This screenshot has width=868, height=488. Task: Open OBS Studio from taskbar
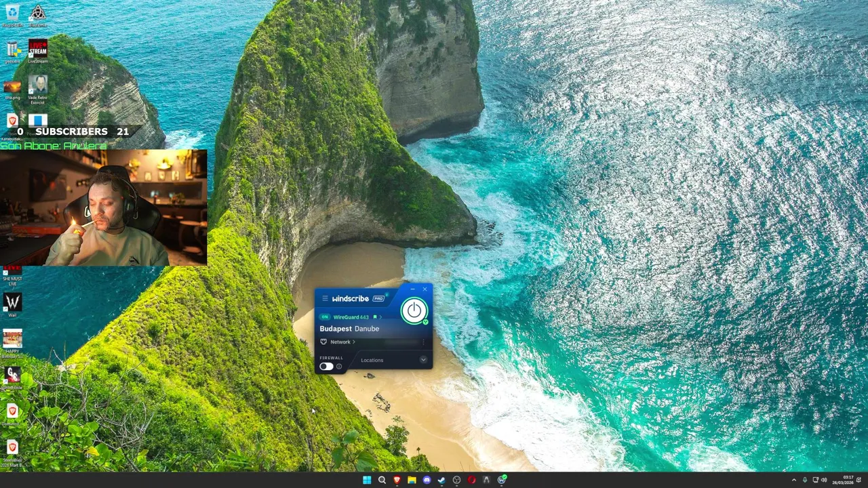456,480
